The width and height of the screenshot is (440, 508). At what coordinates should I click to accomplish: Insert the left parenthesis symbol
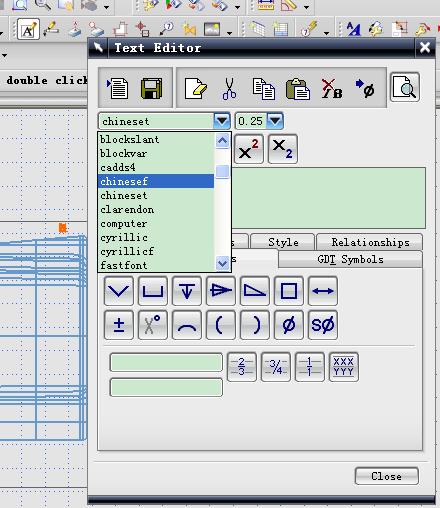221,325
